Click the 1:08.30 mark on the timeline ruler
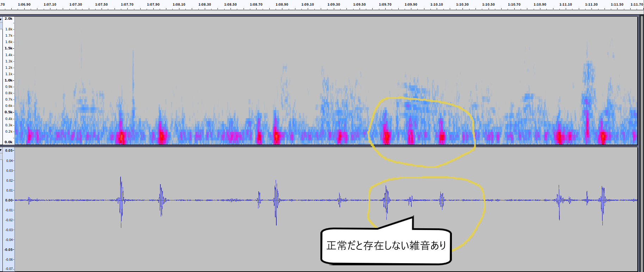 [x=205, y=5]
